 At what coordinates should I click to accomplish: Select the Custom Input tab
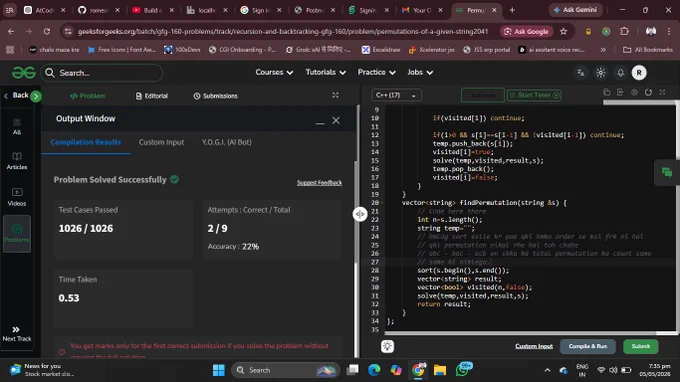[x=161, y=142]
